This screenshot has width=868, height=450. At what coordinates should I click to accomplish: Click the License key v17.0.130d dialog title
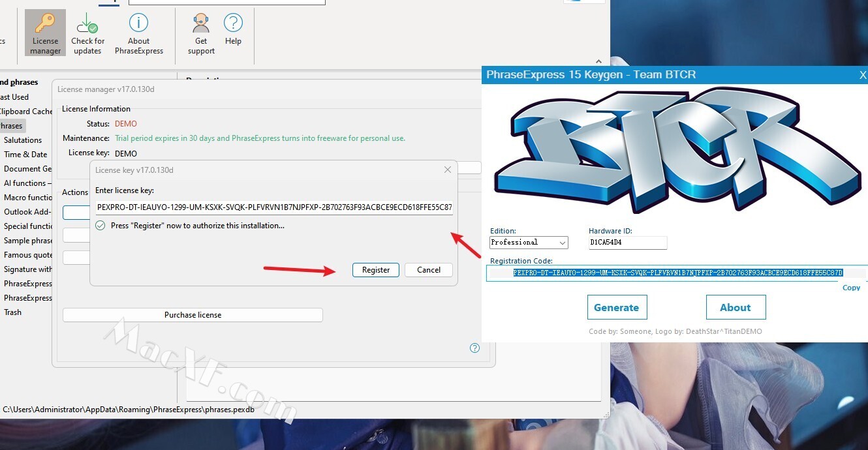pyautogui.click(x=134, y=170)
